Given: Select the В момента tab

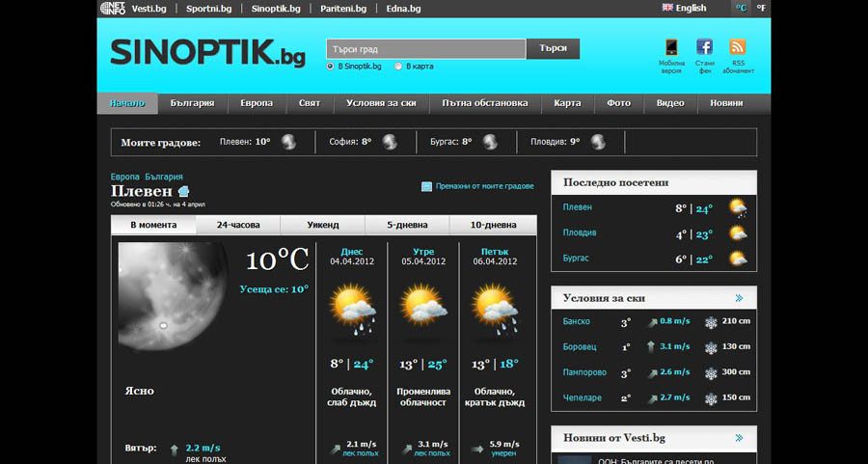Looking at the screenshot, I should click(153, 225).
